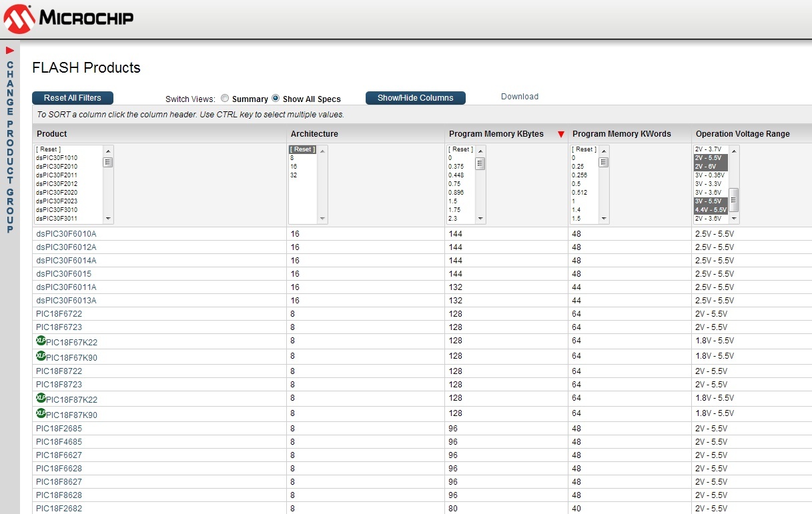Open the PIC18F6722 product link
Image resolution: width=812 pixels, height=514 pixels.
click(x=59, y=314)
